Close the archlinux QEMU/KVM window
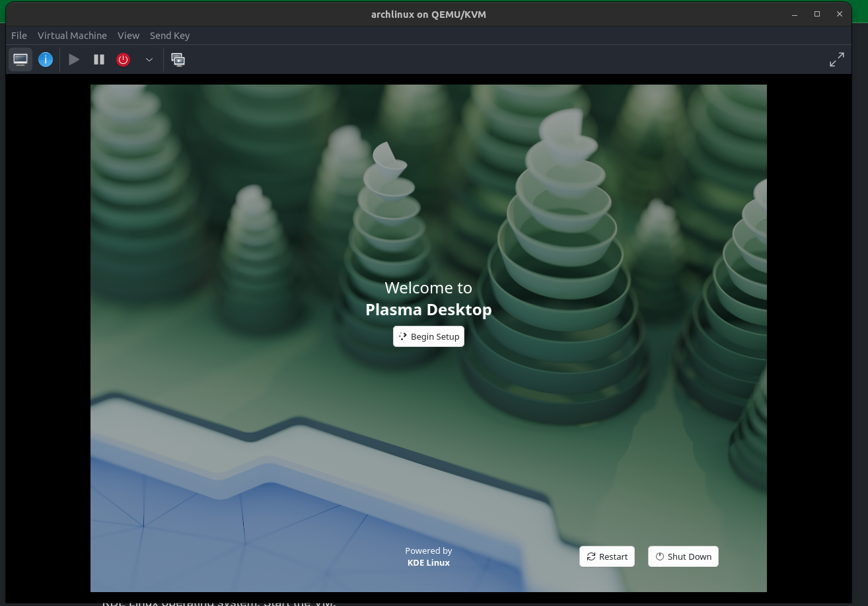Viewport: 868px width, 606px height. 840,14
